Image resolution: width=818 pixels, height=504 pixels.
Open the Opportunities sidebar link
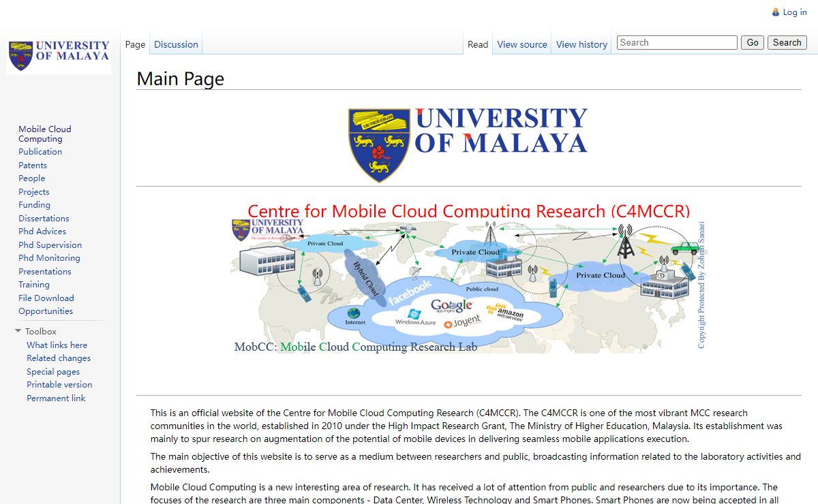46,311
